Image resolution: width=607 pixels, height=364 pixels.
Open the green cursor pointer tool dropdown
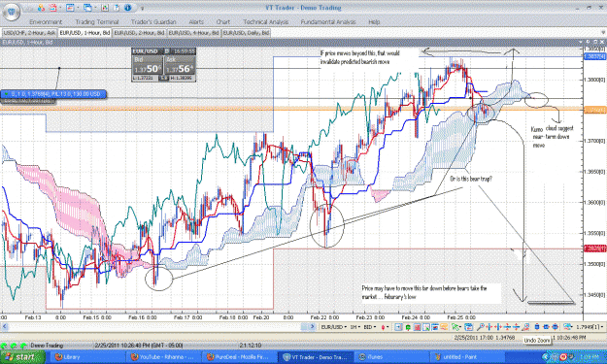pos(456,327)
